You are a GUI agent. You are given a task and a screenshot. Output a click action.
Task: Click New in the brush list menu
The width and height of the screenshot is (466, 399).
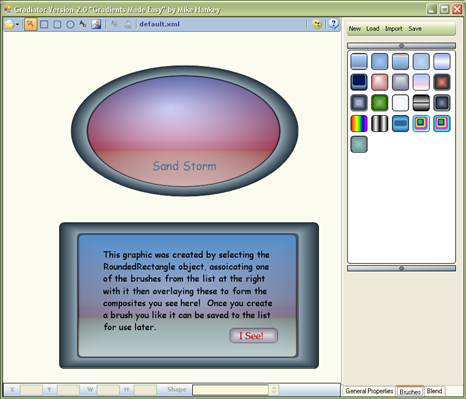(355, 29)
